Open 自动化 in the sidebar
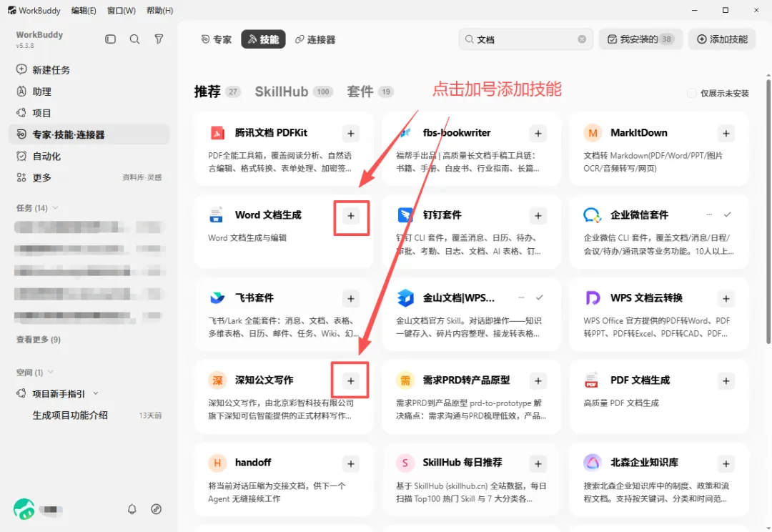Viewport: 772px width, 532px height. point(89,156)
